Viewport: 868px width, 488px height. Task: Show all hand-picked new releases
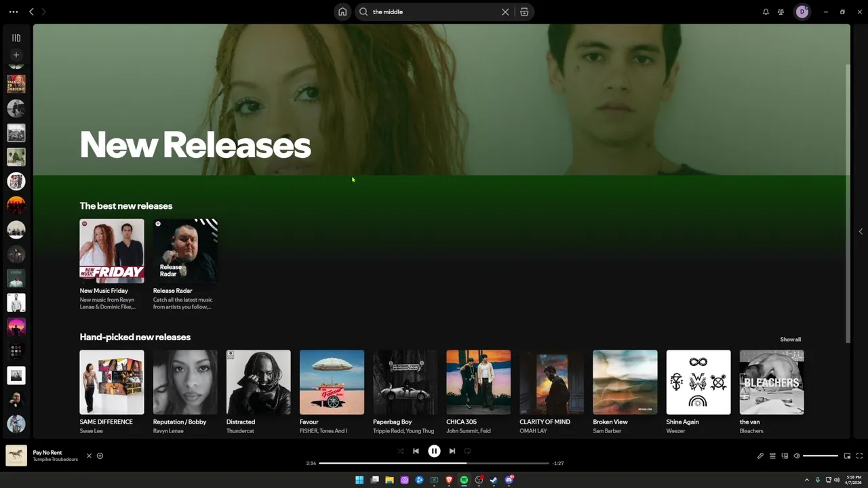pyautogui.click(x=790, y=340)
